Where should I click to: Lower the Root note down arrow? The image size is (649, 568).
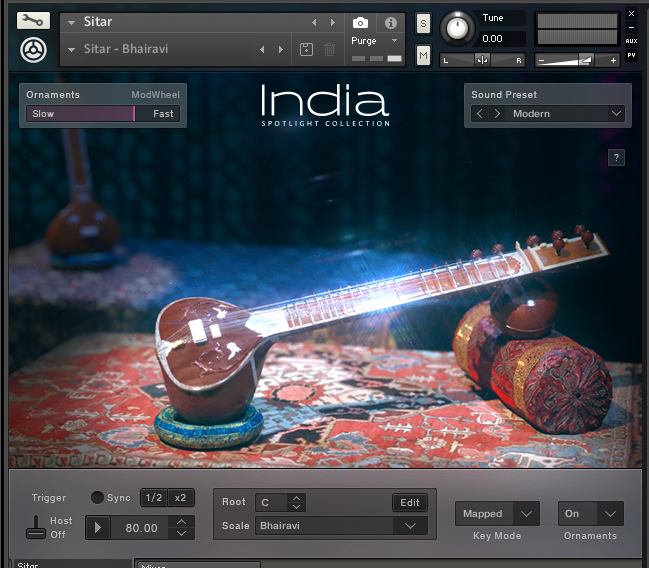[x=296, y=507]
